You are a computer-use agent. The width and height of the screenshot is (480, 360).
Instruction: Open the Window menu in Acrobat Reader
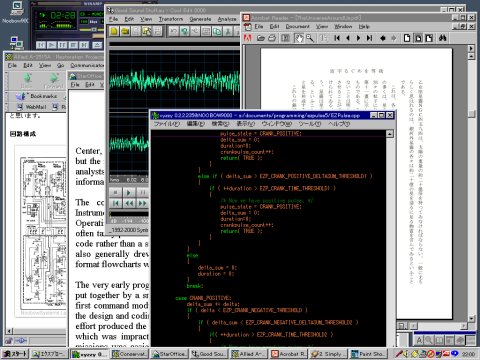pyautogui.click(x=343, y=26)
